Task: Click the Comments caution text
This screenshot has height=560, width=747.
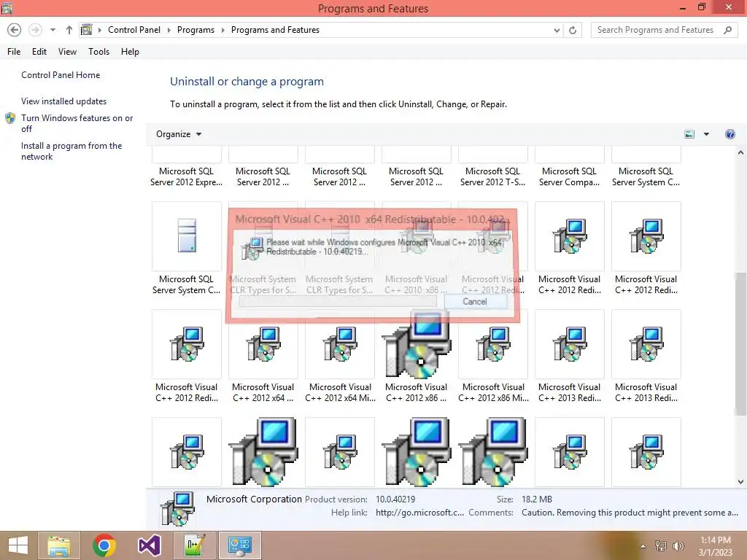Action: click(x=630, y=513)
